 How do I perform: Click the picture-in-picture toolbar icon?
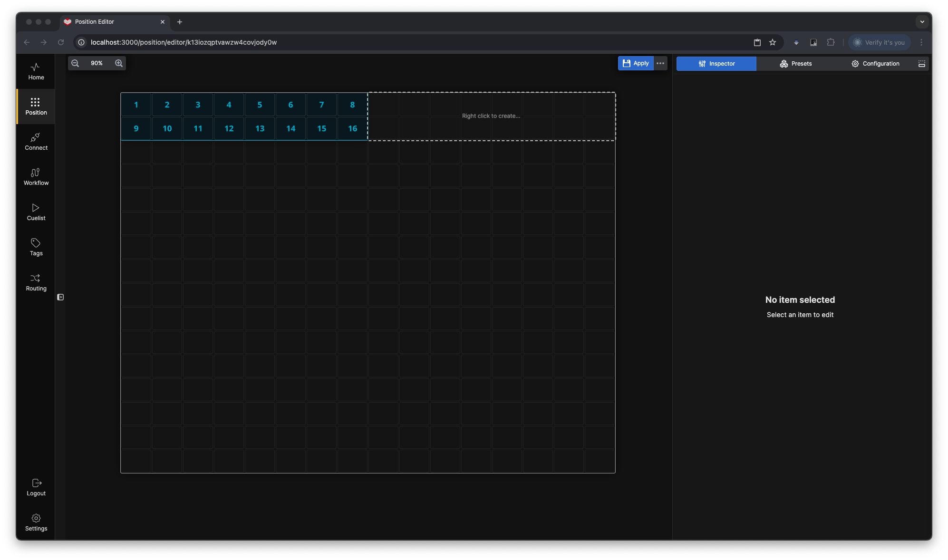coord(813,42)
